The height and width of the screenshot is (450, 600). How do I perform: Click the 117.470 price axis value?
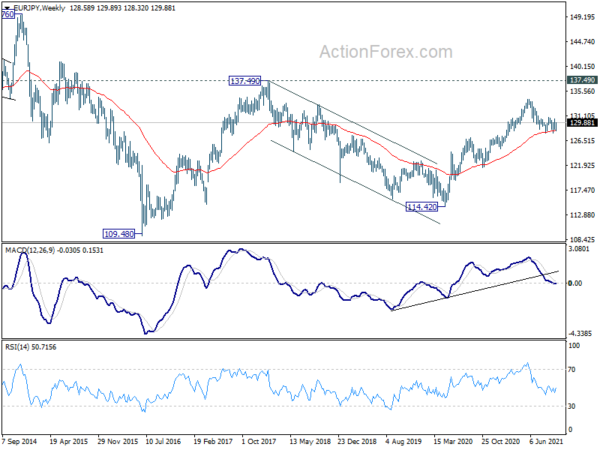click(x=582, y=190)
